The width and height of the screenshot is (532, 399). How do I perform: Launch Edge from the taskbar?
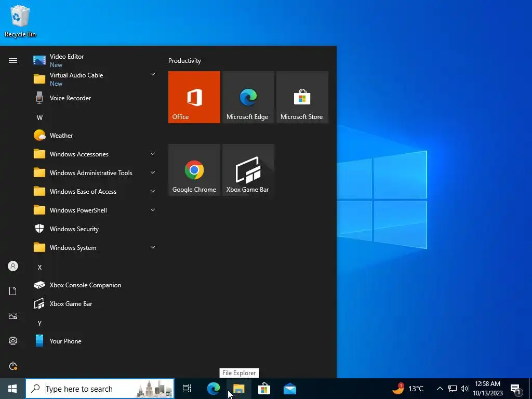[214, 389]
